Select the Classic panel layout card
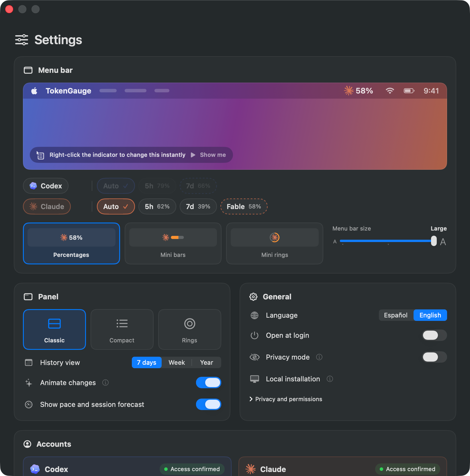The height and width of the screenshot is (476, 470). tap(54, 329)
